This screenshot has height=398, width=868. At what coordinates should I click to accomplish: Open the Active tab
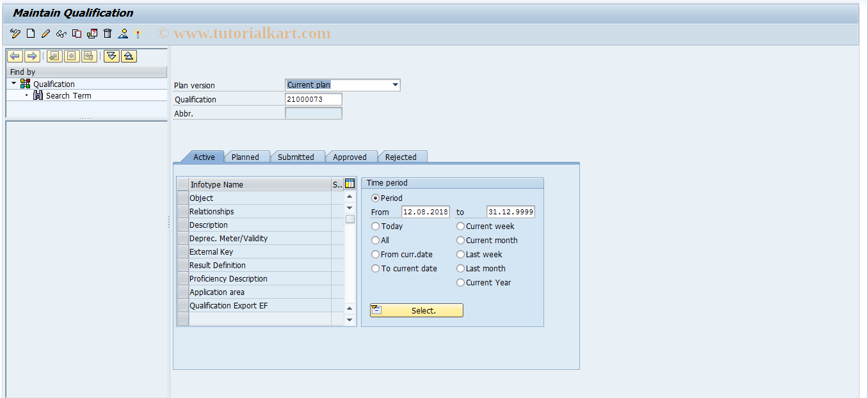[204, 157]
